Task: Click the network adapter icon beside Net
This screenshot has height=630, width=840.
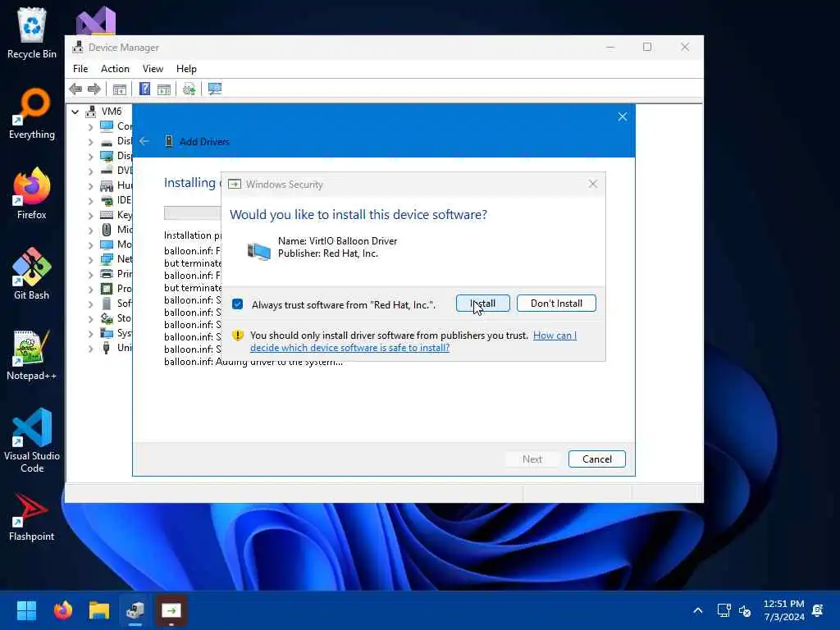Action: pyautogui.click(x=107, y=259)
